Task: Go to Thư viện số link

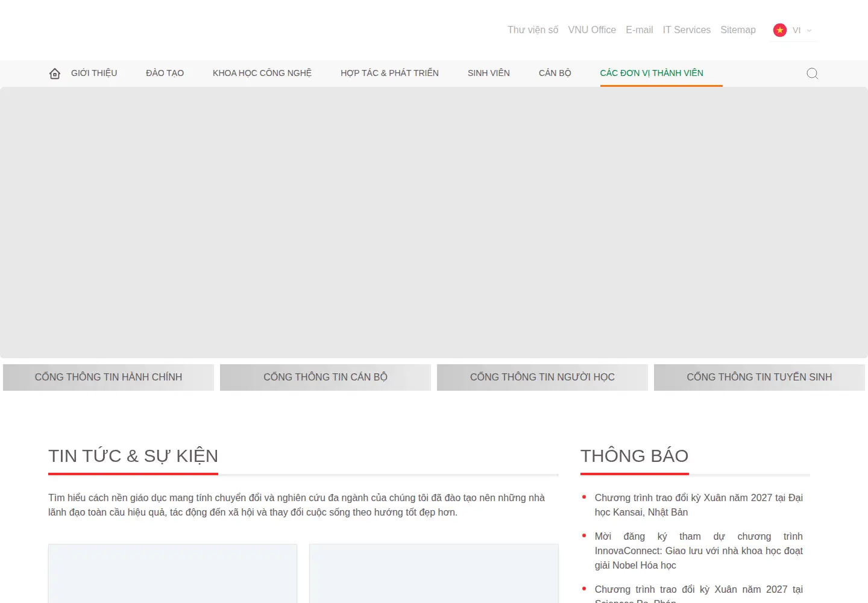Action: (x=533, y=30)
